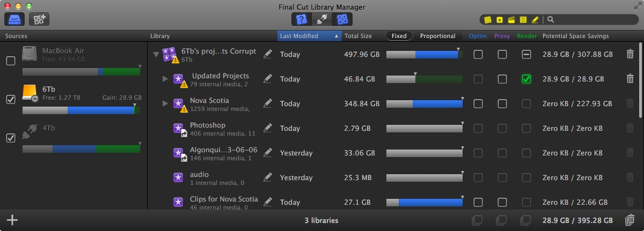This screenshot has width=644, height=231.
Task: Click the Render column header
Action: 526,36
